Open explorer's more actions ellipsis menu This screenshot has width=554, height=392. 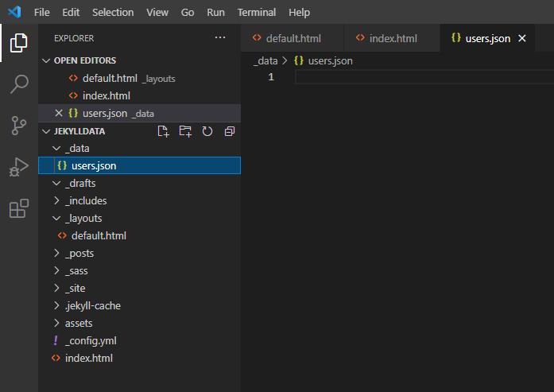(220, 37)
